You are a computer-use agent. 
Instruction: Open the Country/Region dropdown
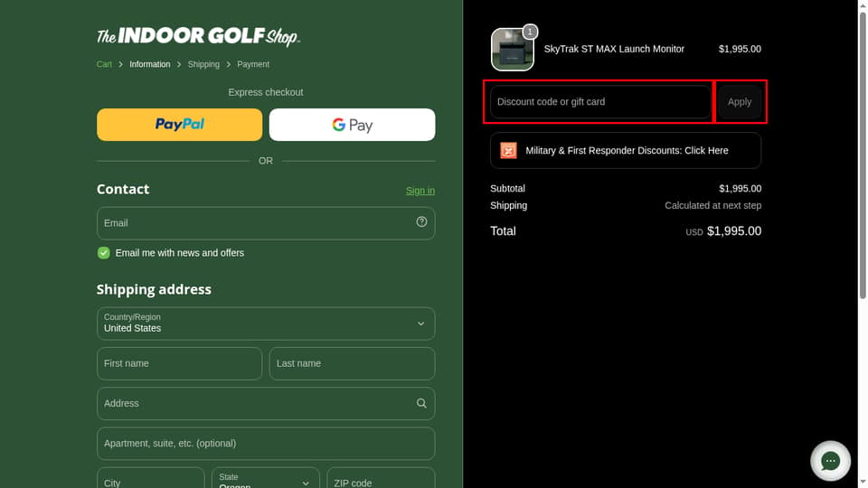coord(266,324)
